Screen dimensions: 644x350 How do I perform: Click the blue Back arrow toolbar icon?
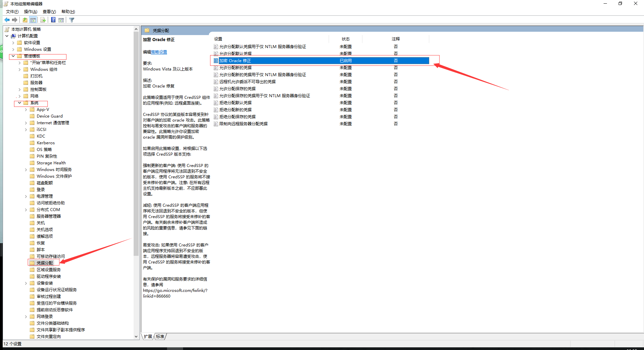(7, 20)
